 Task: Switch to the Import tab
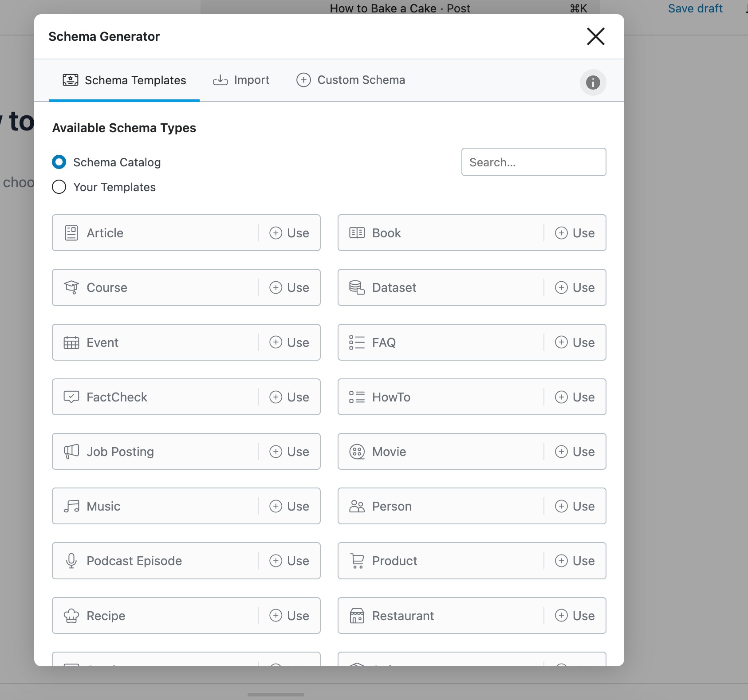tap(241, 80)
